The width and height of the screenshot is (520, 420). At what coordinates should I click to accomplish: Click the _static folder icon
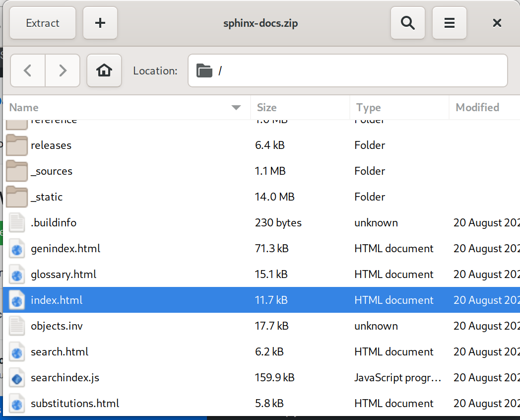16,197
